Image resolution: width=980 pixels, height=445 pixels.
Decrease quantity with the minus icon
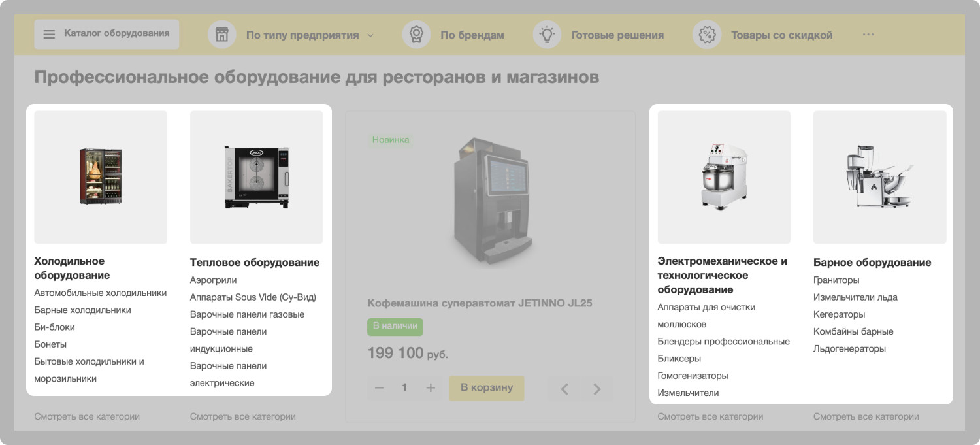(x=379, y=388)
